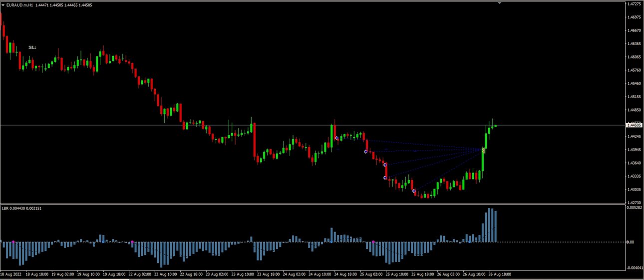Image resolution: width=644 pixels, height=280 pixels.
Task: Click price level 1.43335 on the scale
Action: click(x=635, y=176)
